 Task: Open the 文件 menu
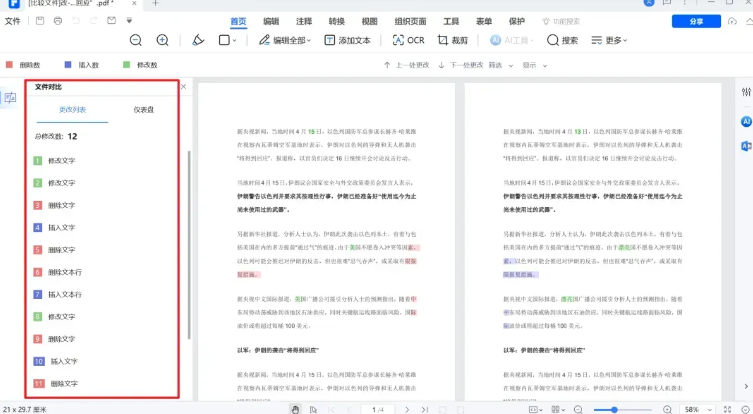pyautogui.click(x=12, y=21)
